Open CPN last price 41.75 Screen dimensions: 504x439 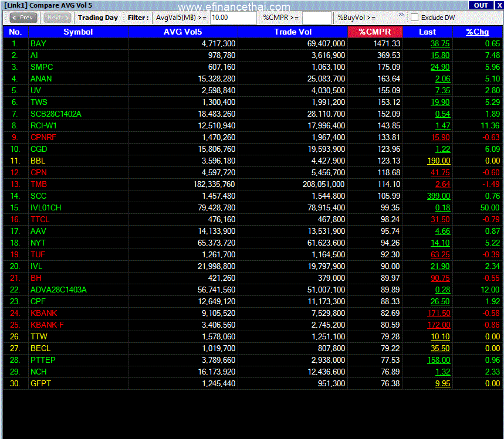440,172
